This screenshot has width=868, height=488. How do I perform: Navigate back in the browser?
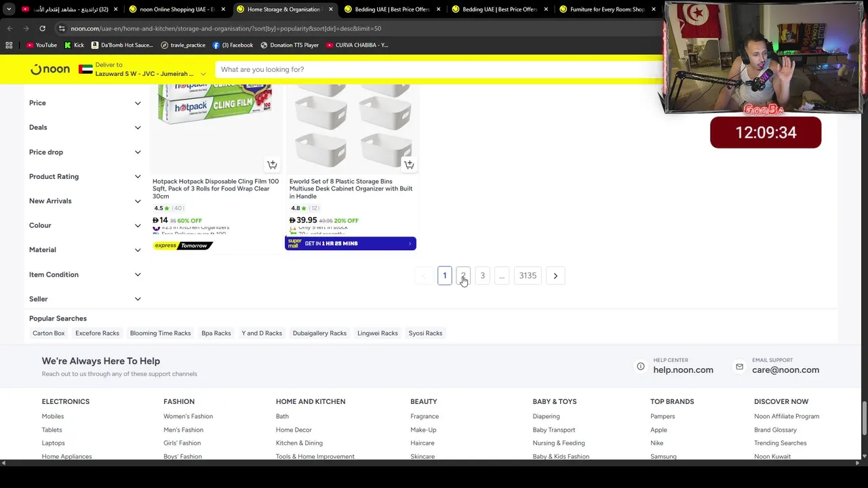click(x=9, y=28)
